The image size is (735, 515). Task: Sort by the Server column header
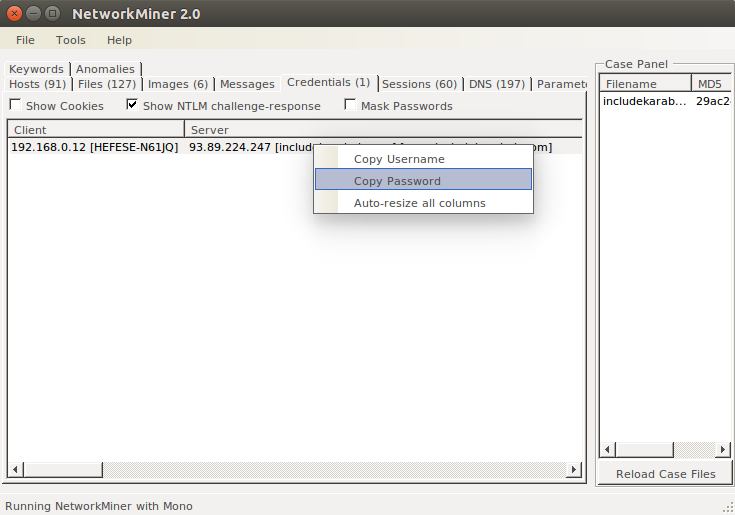point(383,129)
